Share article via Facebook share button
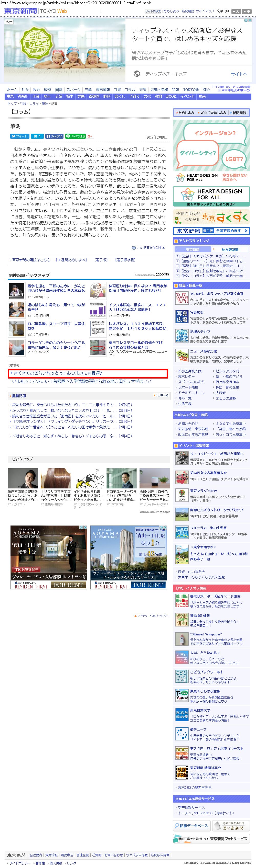 [x=54, y=136]
